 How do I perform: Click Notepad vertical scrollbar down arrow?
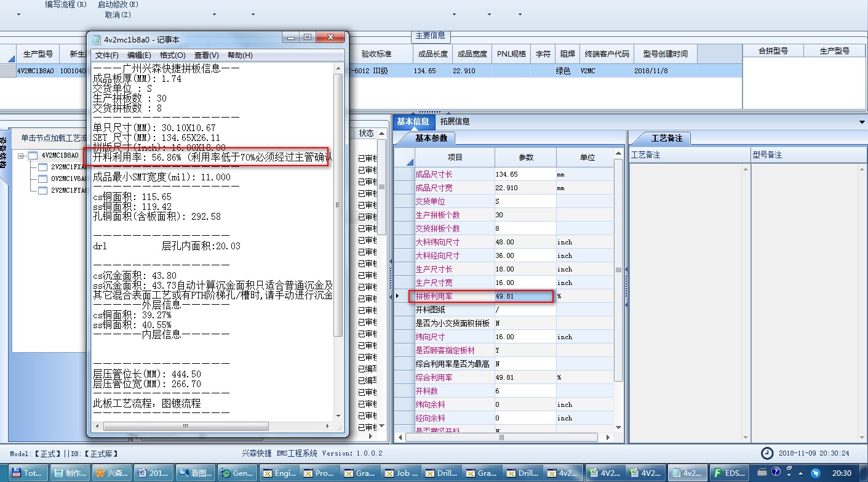pyautogui.click(x=338, y=416)
